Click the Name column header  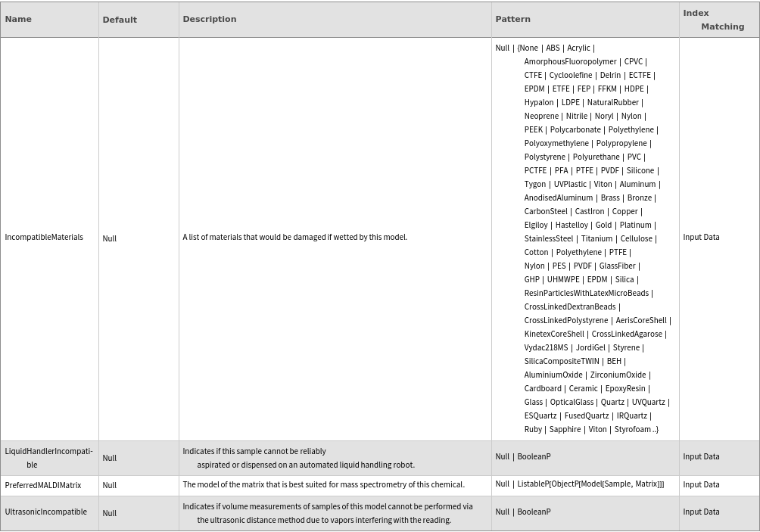18,20
